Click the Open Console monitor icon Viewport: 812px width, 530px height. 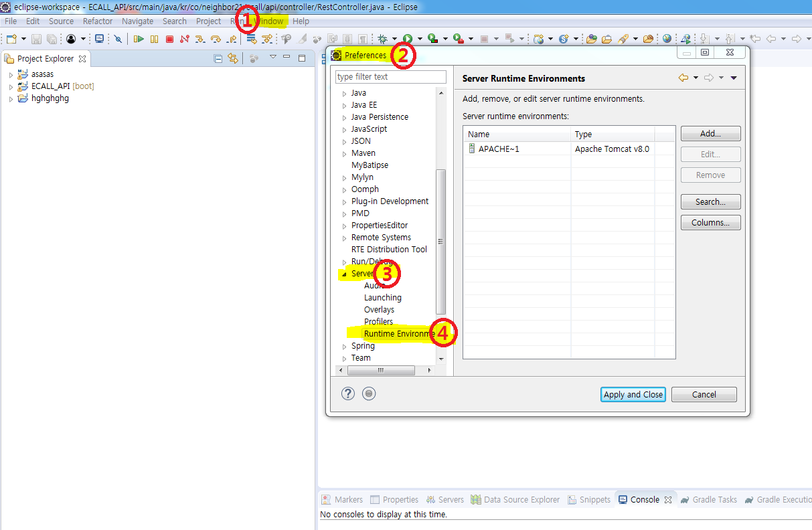99,39
